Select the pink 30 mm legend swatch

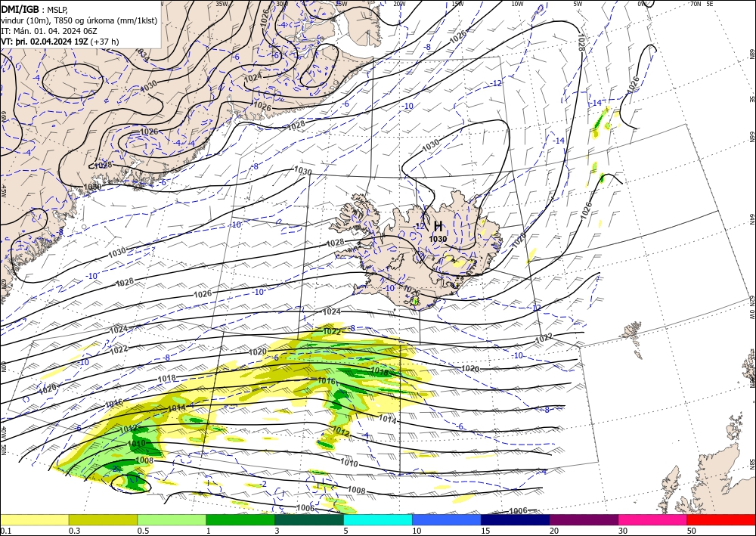point(653,520)
